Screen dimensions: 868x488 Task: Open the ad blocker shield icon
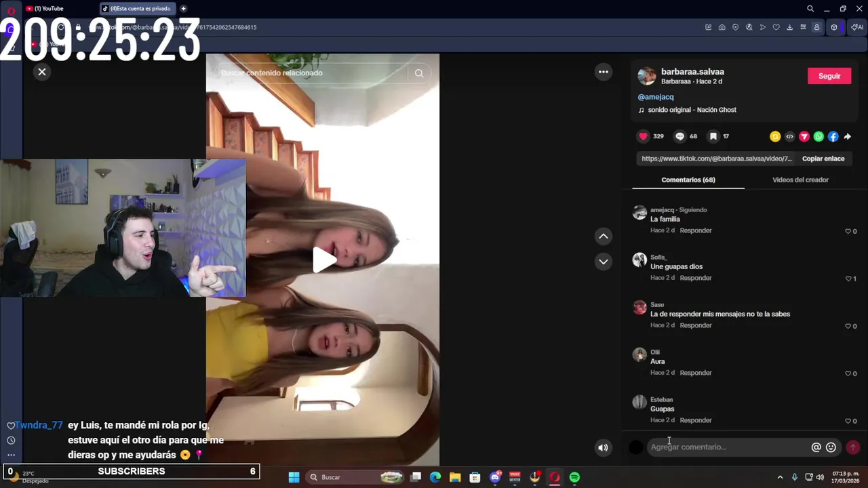[735, 27]
